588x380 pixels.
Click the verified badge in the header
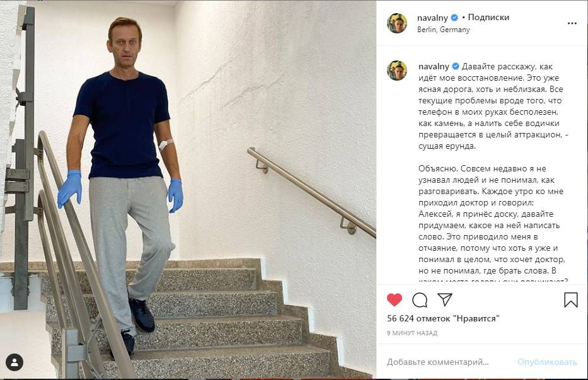pos(454,17)
